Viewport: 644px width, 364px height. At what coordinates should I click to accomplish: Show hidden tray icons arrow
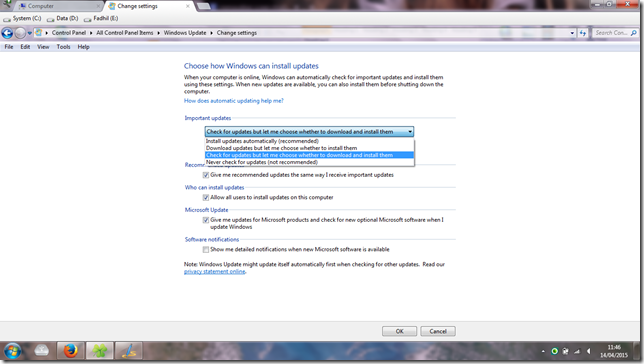[x=543, y=351]
